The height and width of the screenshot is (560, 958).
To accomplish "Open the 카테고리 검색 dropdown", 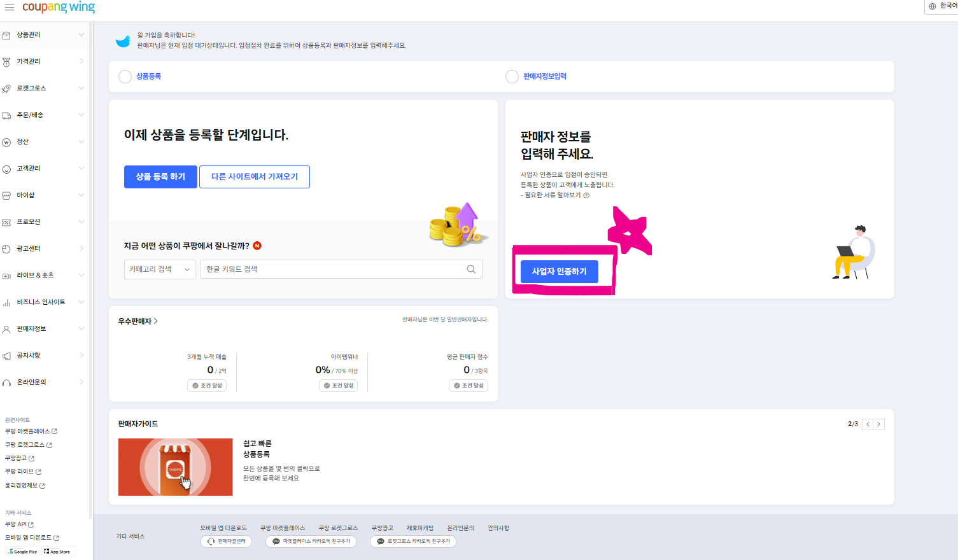I will [160, 269].
